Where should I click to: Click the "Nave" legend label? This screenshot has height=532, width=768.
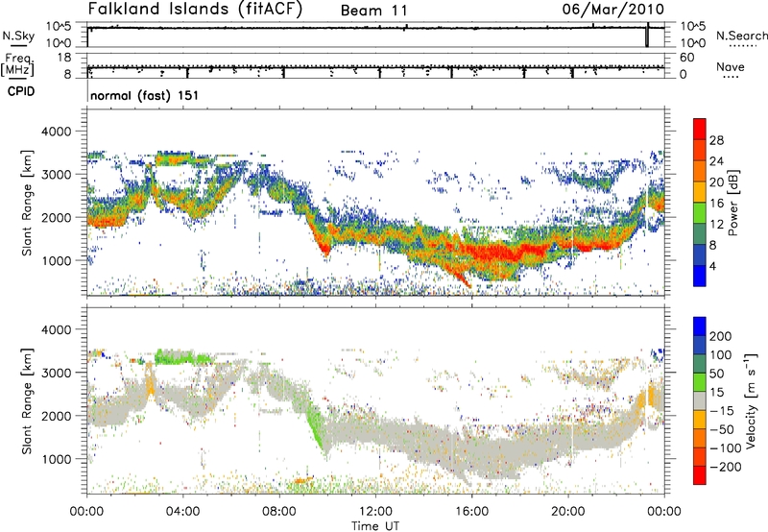tap(731, 67)
